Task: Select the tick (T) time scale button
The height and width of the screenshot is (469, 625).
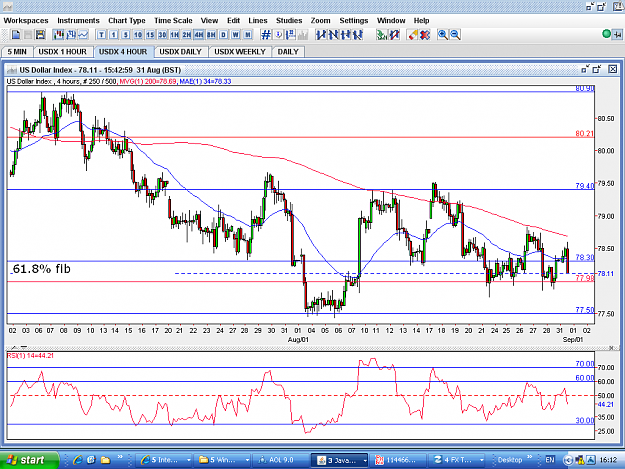Action: tap(101, 35)
